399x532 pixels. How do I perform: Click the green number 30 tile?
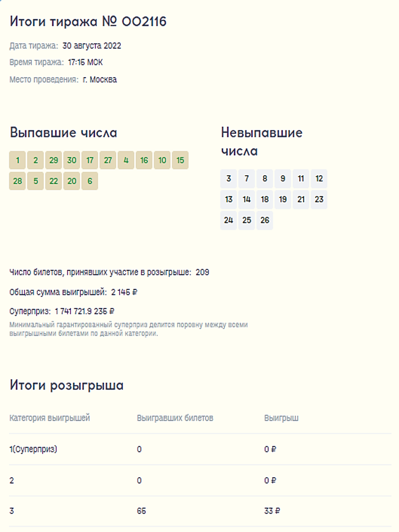click(72, 161)
